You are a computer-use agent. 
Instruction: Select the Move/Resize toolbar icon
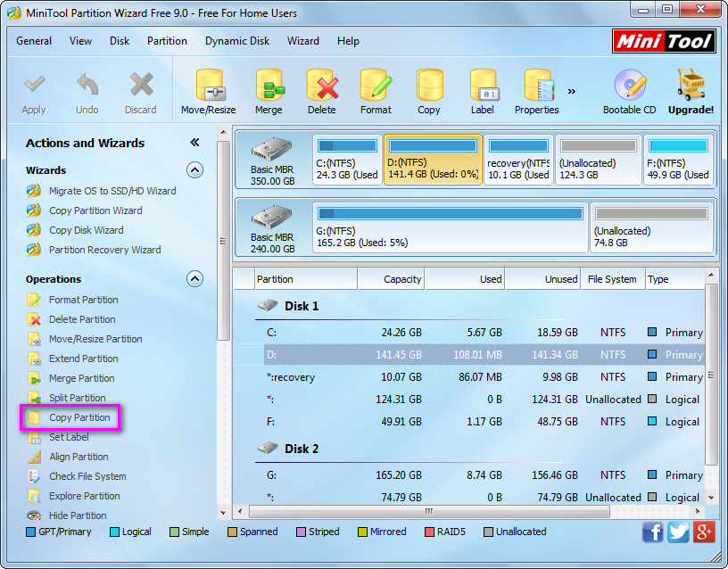click(209, 85)
